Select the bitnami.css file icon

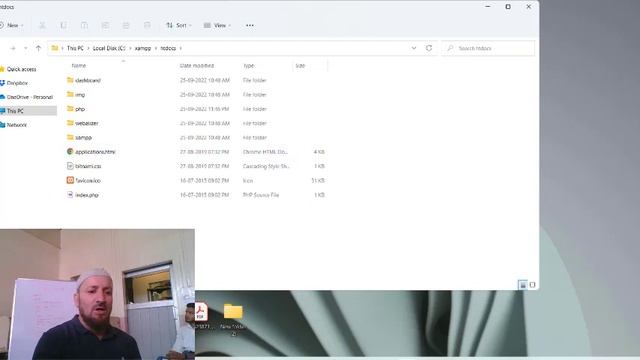[x=70, y=166]
